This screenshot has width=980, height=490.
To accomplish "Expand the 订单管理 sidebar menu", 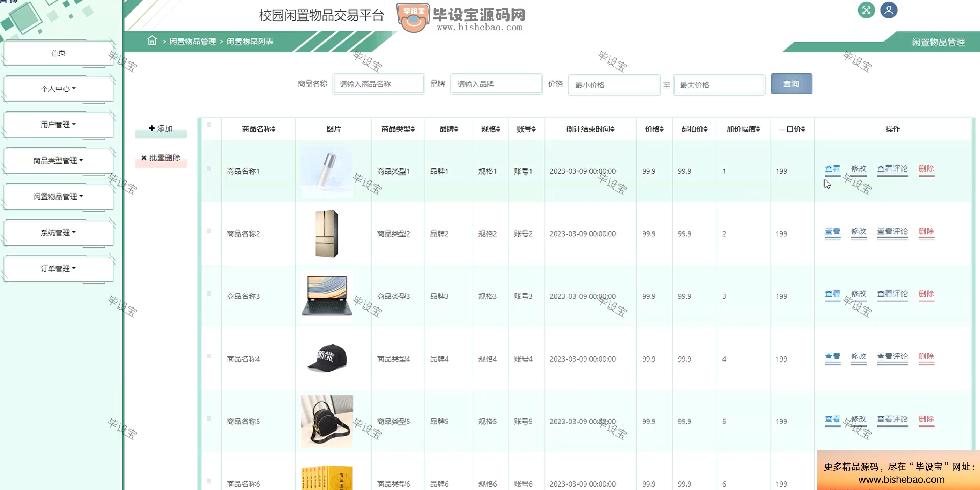I will coord(58,269).
